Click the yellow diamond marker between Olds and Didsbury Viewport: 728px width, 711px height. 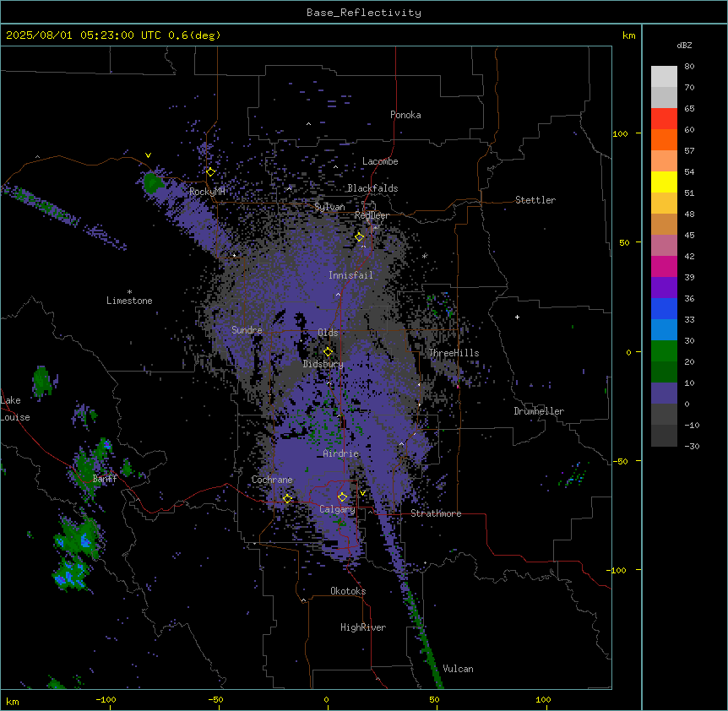coord(328,352)
